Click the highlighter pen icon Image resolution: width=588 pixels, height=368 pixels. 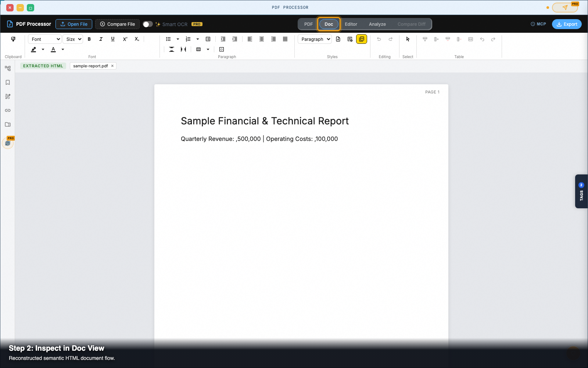34,49
